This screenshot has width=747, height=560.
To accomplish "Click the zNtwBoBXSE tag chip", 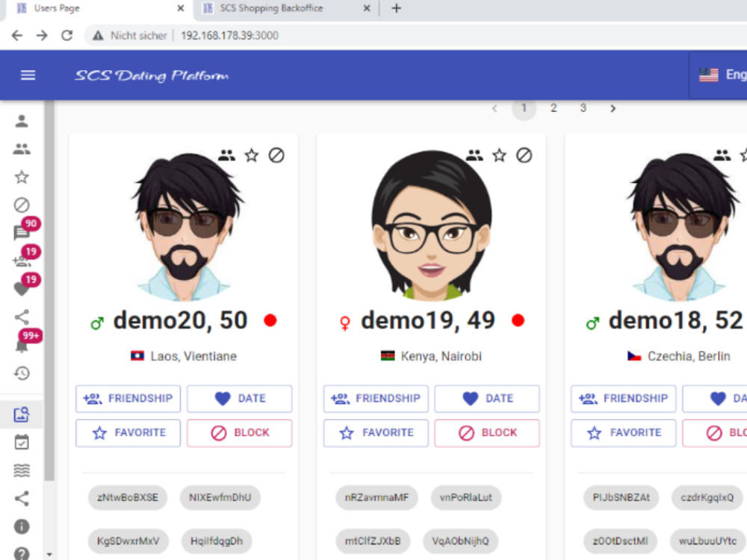I will 128,497.
